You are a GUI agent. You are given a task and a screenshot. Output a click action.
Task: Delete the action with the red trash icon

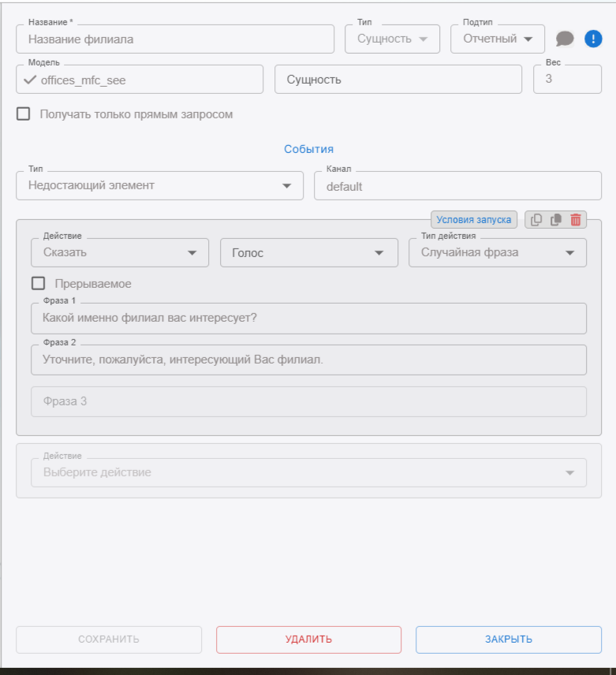point(576,220)
